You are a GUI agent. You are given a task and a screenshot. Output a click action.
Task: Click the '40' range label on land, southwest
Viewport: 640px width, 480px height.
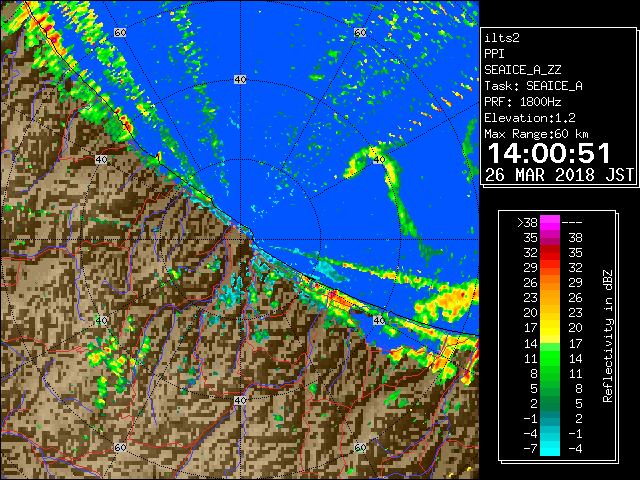[x=101, y=320]
